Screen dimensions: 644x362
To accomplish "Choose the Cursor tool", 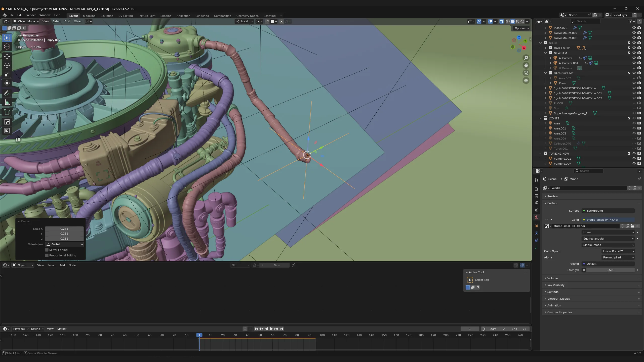I will pos(7,47).
